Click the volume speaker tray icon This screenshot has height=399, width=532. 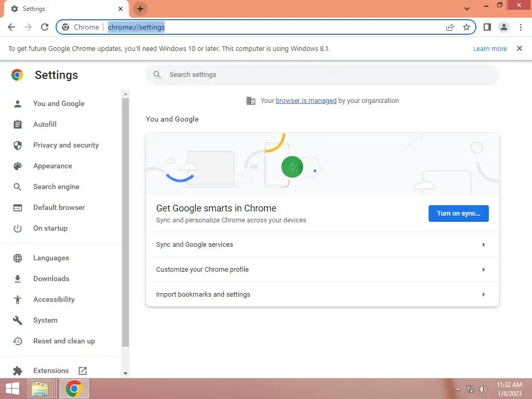tap(483, 389)
